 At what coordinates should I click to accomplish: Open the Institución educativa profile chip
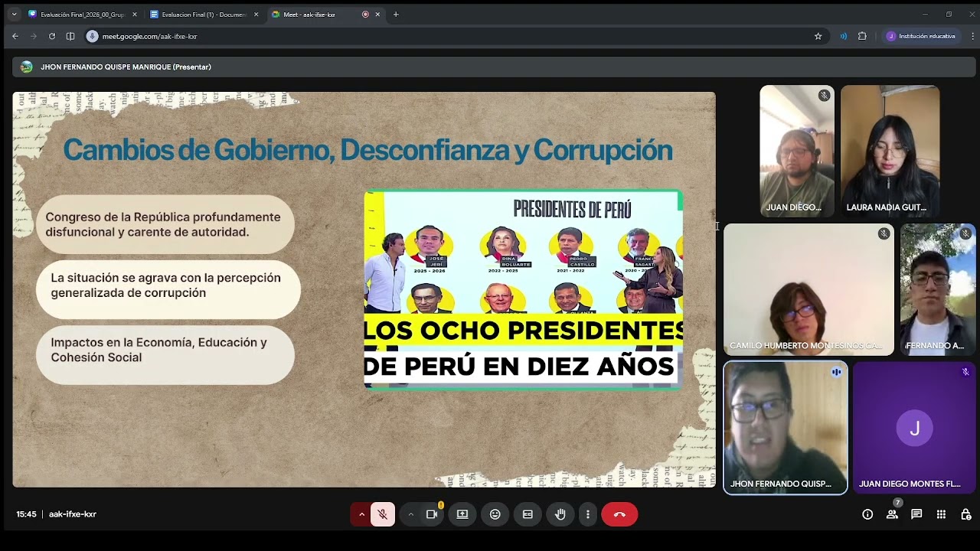922,36
